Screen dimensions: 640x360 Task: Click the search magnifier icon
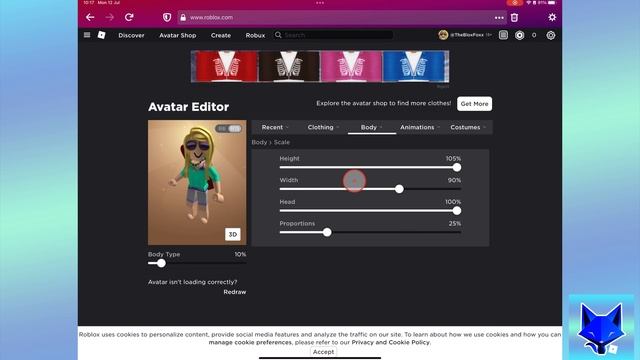click(278, 35)
